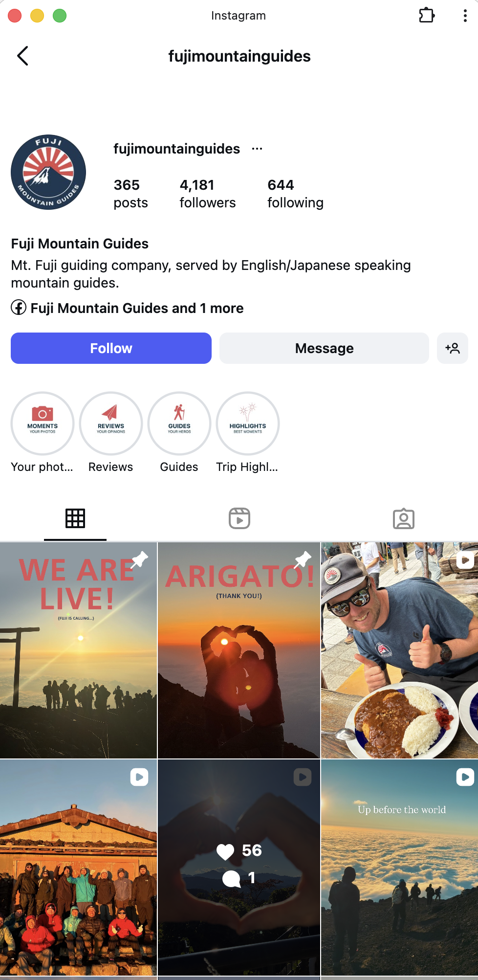Switch to the tagged photos tab

pos(404,518)
